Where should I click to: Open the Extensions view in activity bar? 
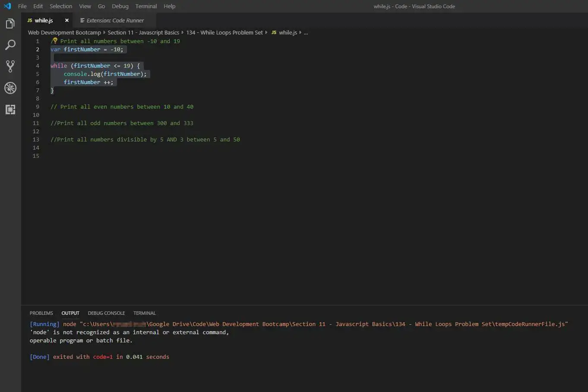pyautogui.click(x=10, y=110)
